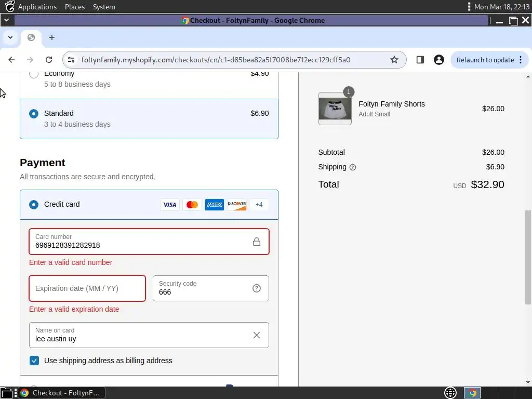Viewport: 532px width, 399px height.
Task: Expand the tab search dropdown
Action: [10, 37]
